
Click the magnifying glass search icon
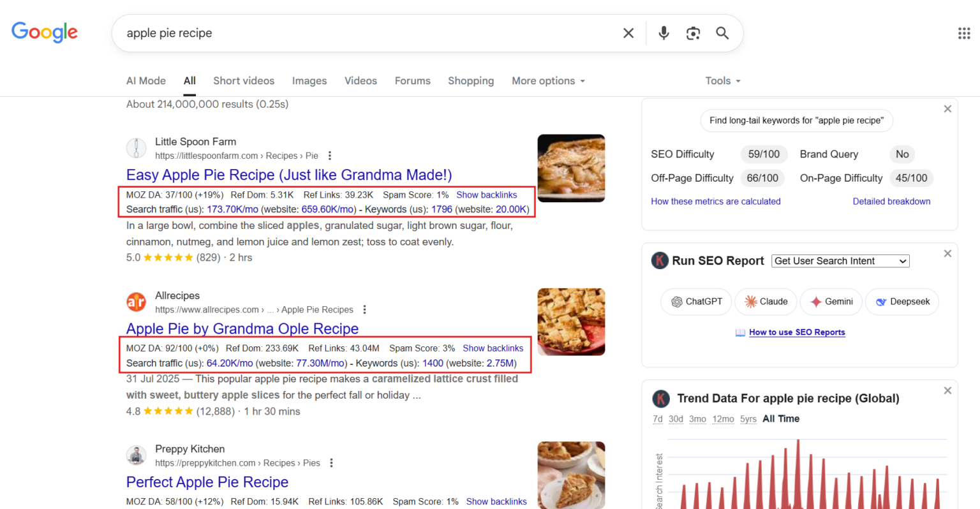pyautogui.click(x=722, y=33)
